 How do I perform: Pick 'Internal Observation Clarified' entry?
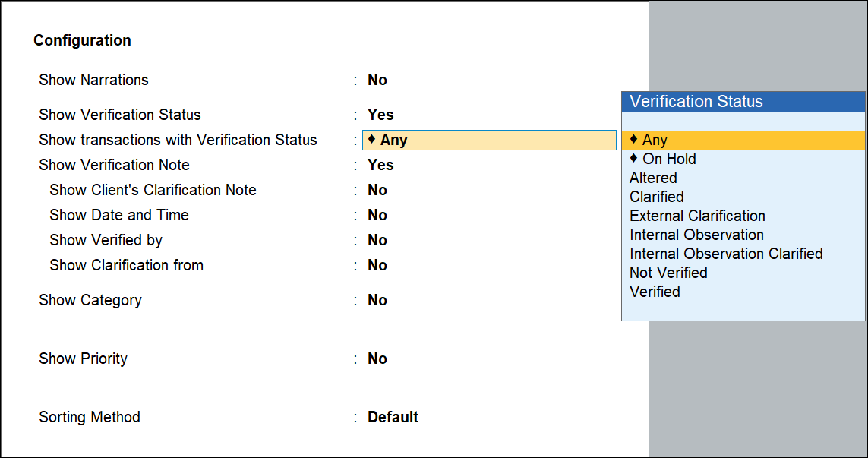click(726, 254)
